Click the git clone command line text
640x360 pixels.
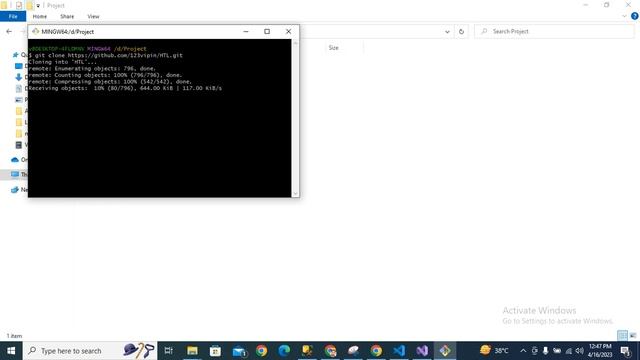[106, 55]
